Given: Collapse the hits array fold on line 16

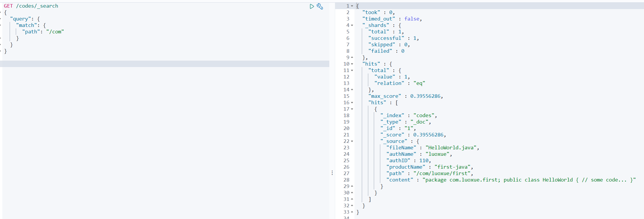Looking at the screenshot, I should tap(352, 103).
